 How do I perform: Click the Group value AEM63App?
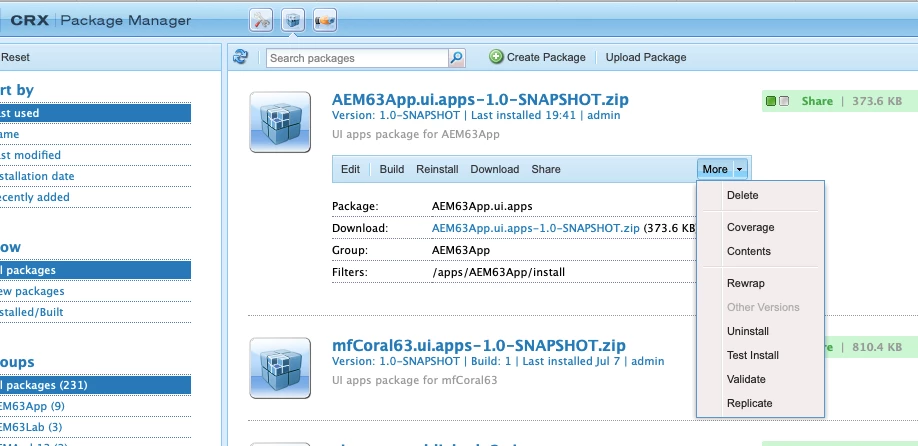tap(461, 251)
